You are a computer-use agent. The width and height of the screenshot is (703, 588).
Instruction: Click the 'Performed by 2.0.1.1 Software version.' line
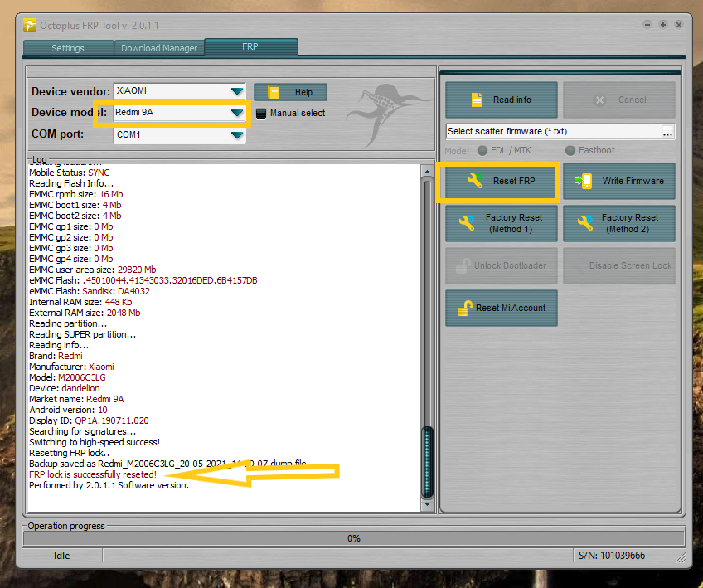(109, 485)
